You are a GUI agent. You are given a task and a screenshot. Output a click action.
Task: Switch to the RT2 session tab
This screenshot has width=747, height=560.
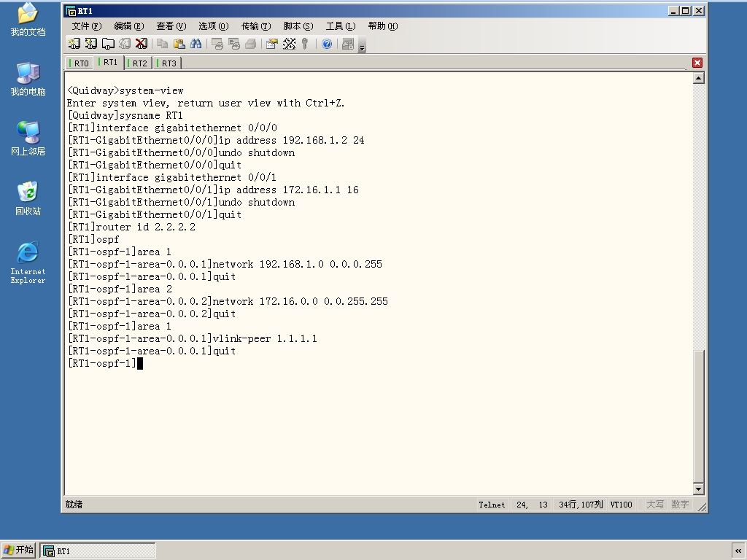[138, 63]
